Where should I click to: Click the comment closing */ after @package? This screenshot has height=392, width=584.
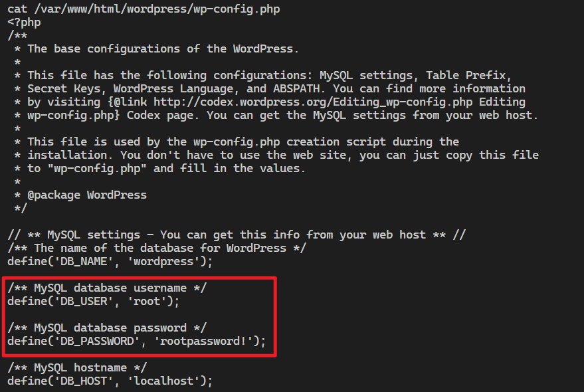pos(21,209)
